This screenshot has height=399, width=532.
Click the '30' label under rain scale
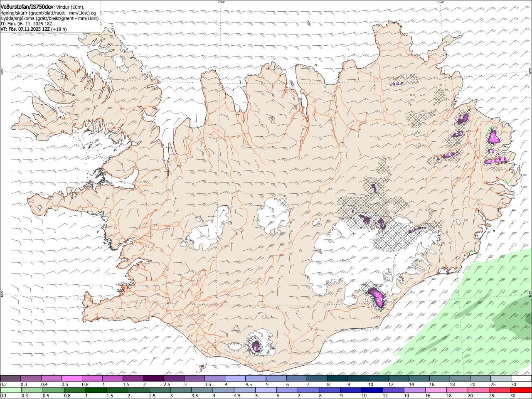click(x=513, y=396)
